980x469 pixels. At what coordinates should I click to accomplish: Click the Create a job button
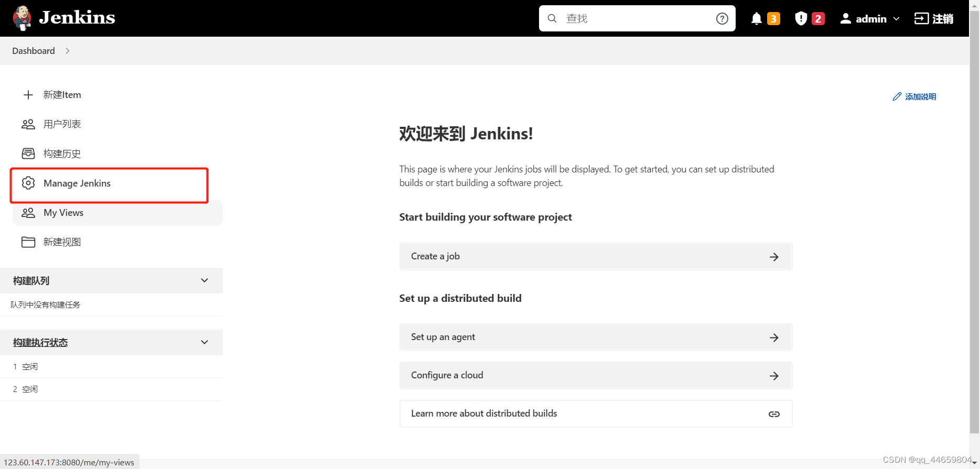point(596,256)
